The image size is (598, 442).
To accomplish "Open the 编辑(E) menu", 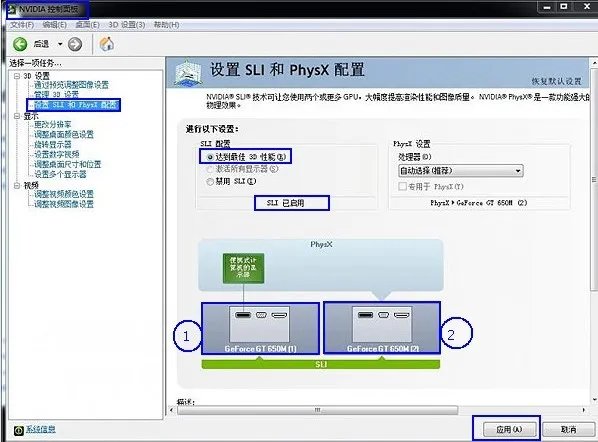I will pyautogui.click(x=55, y=25).
